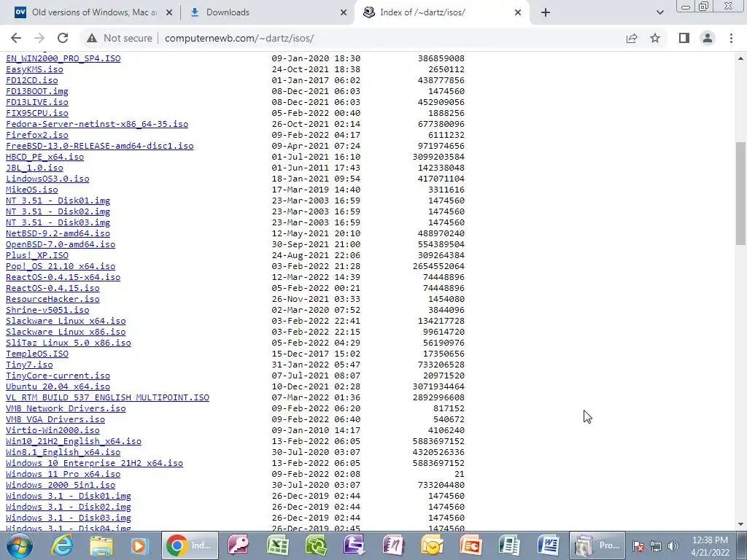The width and height of the screenshot is (747, 560).
Task: Go back to the previous page
Action: (x=16, y=38)
